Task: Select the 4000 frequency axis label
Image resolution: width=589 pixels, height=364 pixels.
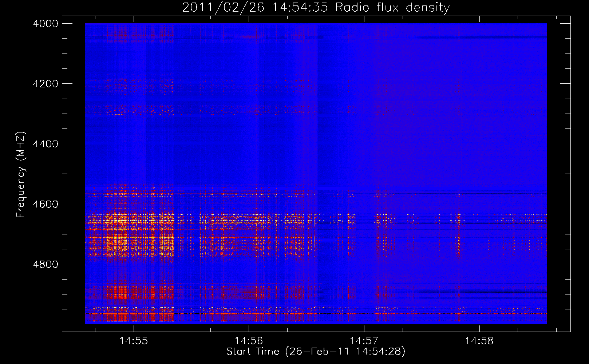Action: (46, 24)
